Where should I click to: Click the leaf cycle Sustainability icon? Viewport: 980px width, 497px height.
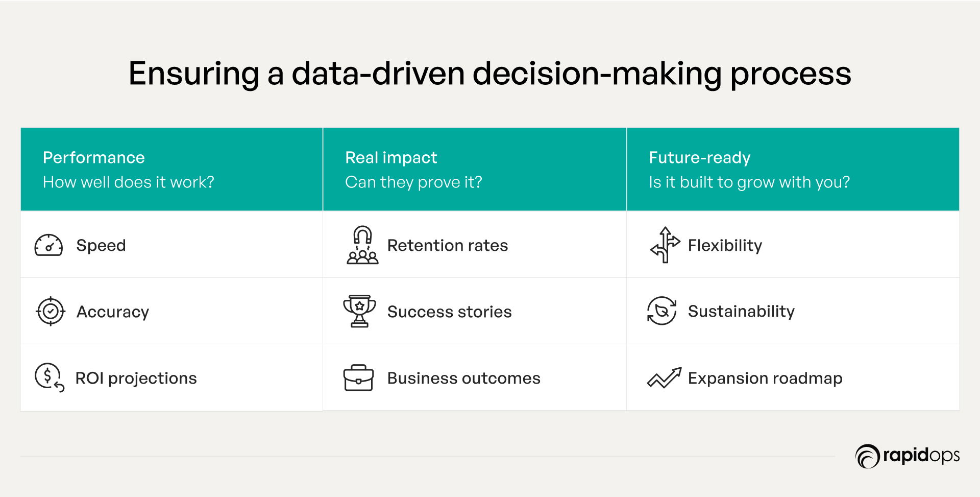[x=661, y=311]
